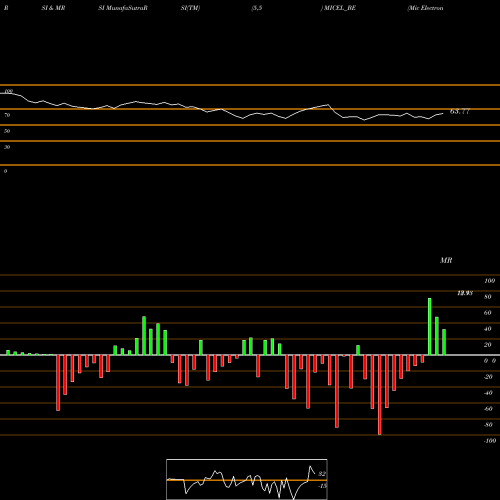Click the '(Mic Electron' company name text

coord(425,8)
